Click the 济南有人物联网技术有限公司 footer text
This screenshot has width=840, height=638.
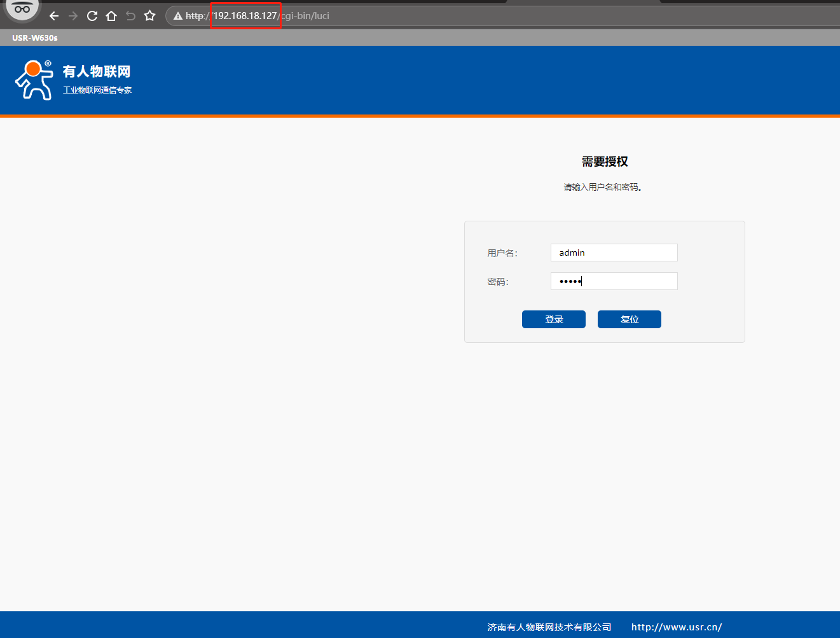click(x=549, y=627)
